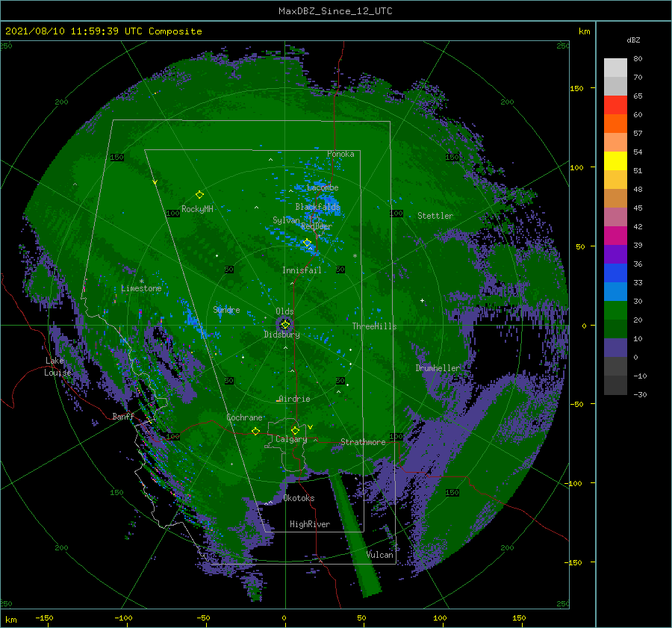The image size is (672, 628).
Task: Select the orange 60 dBZ legend swatch
Action: pos(615,123)
